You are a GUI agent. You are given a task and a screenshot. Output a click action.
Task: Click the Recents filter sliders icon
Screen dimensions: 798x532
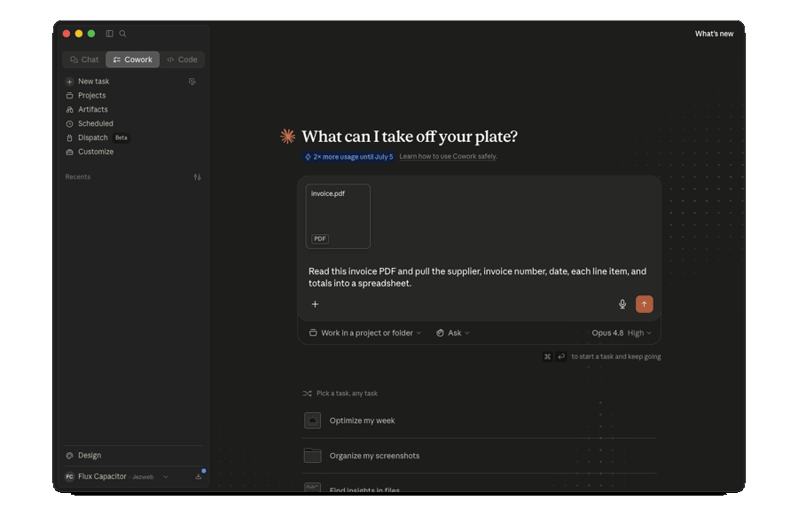pyautogui.click(x=198, y=177)
